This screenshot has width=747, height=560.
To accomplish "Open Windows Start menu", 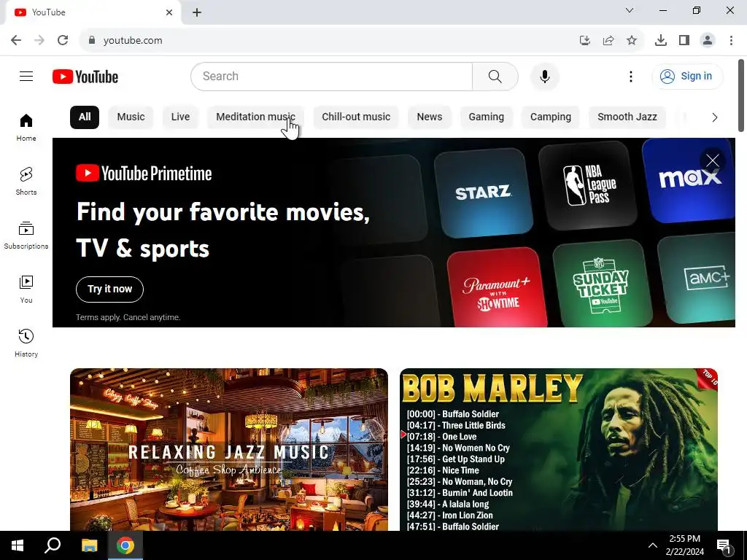I will click(18, 545).
